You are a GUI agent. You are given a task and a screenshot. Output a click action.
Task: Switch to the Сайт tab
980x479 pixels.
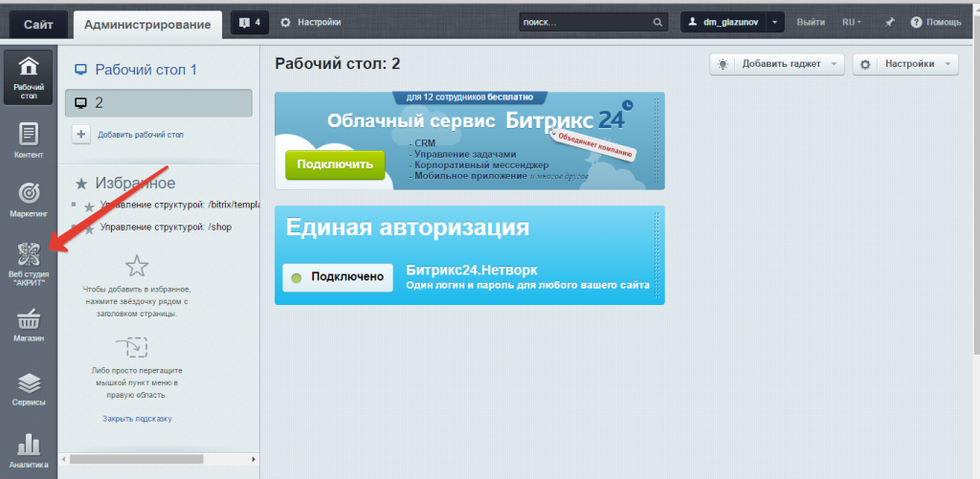pos(38,24)
